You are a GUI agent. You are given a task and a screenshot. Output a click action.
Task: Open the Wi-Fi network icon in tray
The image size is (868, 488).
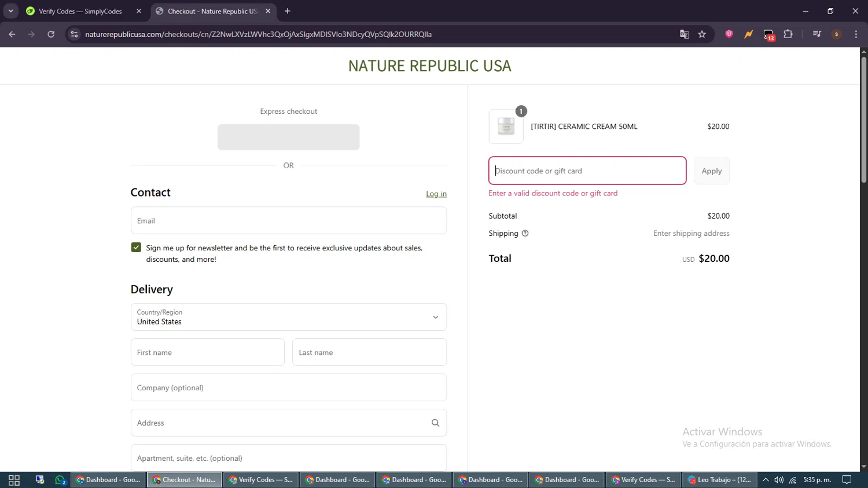point(793,480)
